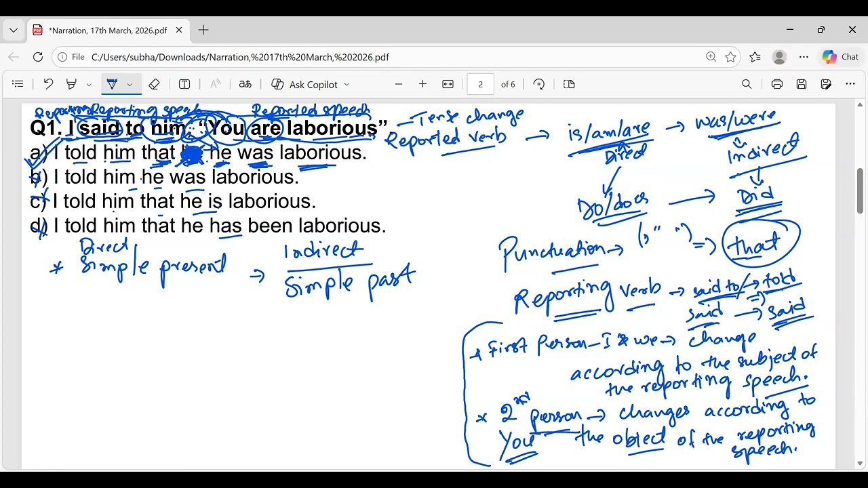Refresh the current page
Screen dimensions: 868x488
click(38, 57)
